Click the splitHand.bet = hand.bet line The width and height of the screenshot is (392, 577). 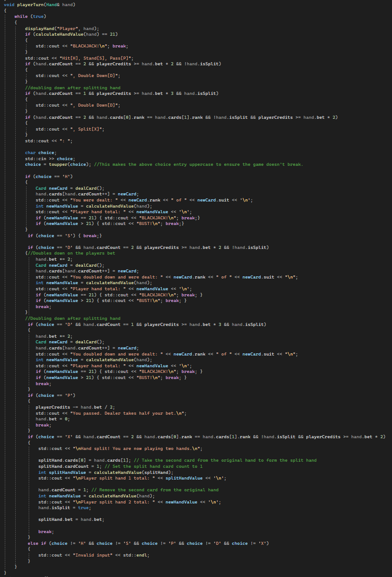tap(71, 520)
